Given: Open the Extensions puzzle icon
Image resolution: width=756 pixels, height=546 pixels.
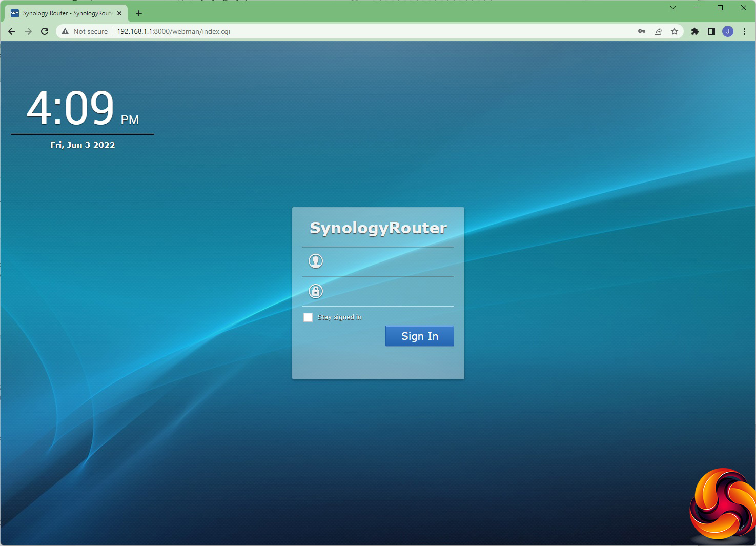Looking at the screenshot, I should pos(695,31).
